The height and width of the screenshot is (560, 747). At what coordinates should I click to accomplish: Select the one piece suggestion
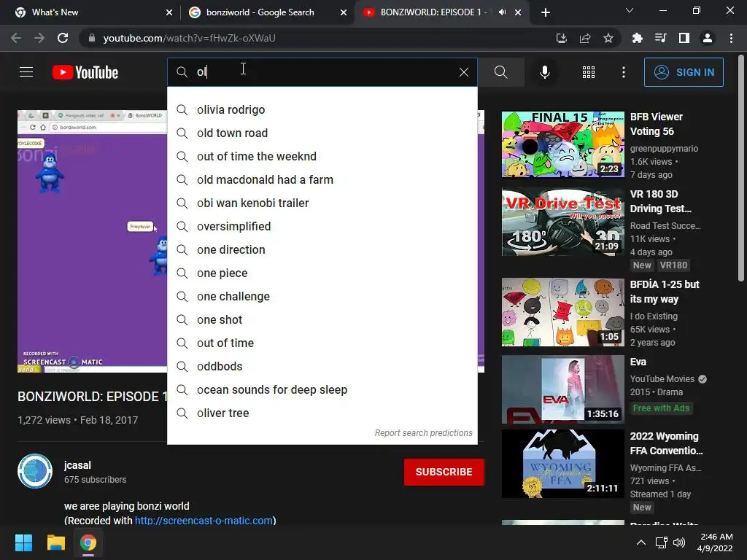click(322, 273)
